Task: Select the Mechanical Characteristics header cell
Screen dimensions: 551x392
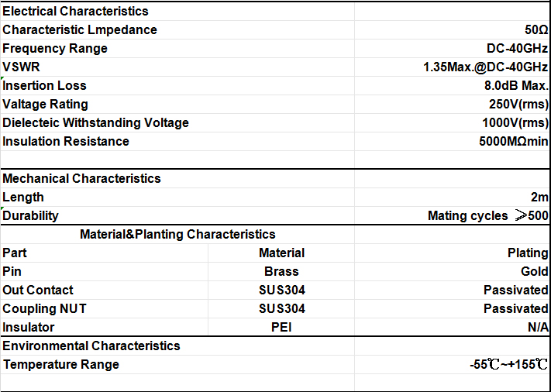Action: (177, 178)
